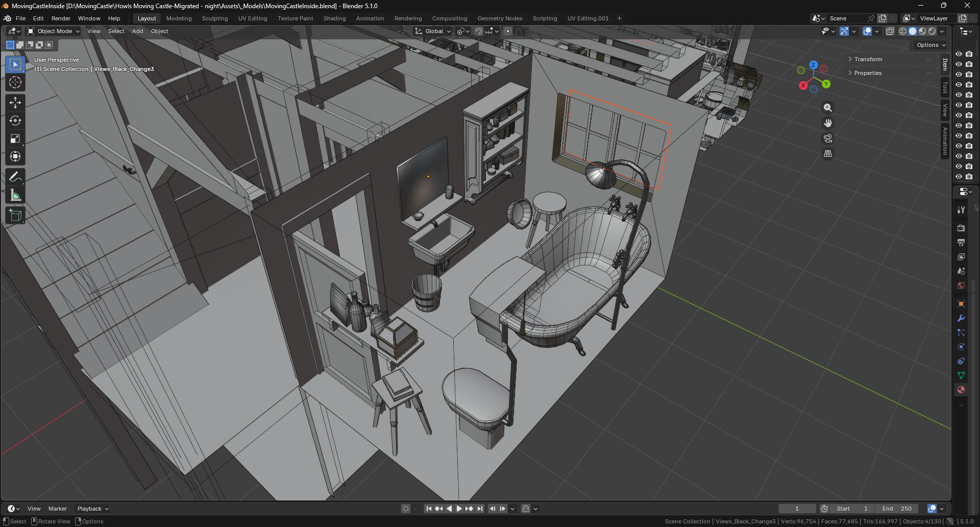This screenshot has height=527, width=980.
Task: Select the Scale tool
Action: click(15, 138)
